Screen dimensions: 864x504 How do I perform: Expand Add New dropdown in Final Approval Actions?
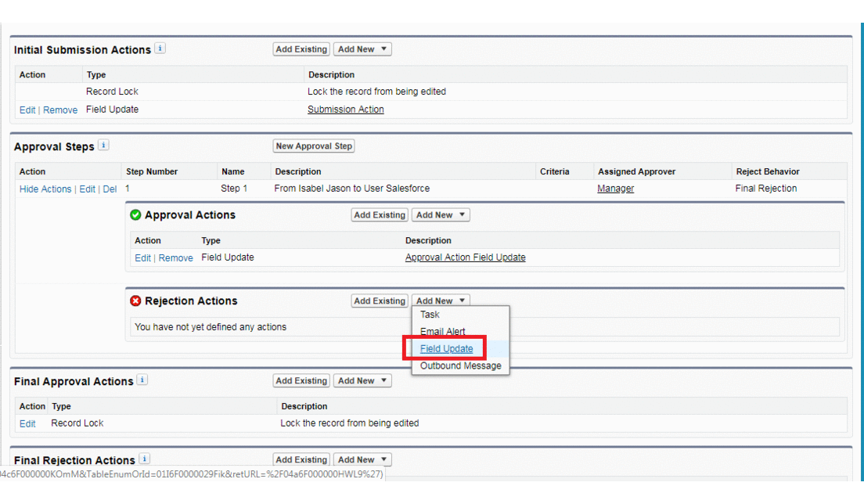(362, 381)
